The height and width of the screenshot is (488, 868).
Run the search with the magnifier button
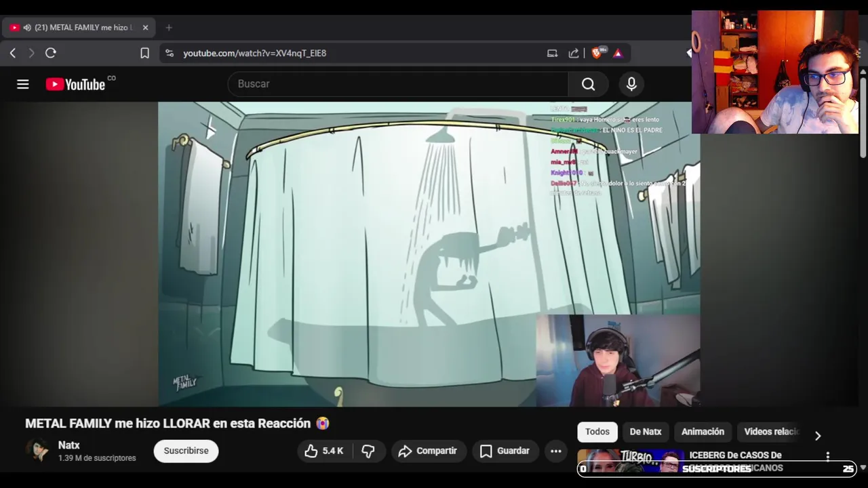[588, 84]
